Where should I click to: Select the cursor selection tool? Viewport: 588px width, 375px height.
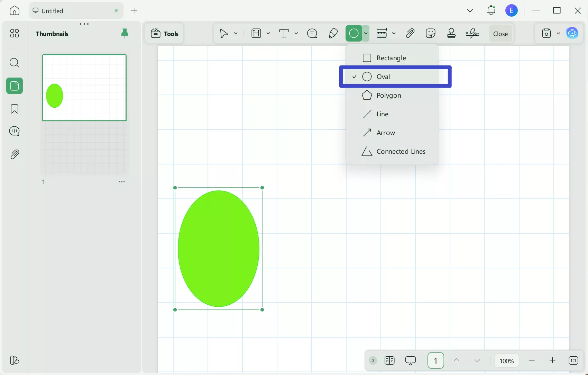(x=223, y=33)
